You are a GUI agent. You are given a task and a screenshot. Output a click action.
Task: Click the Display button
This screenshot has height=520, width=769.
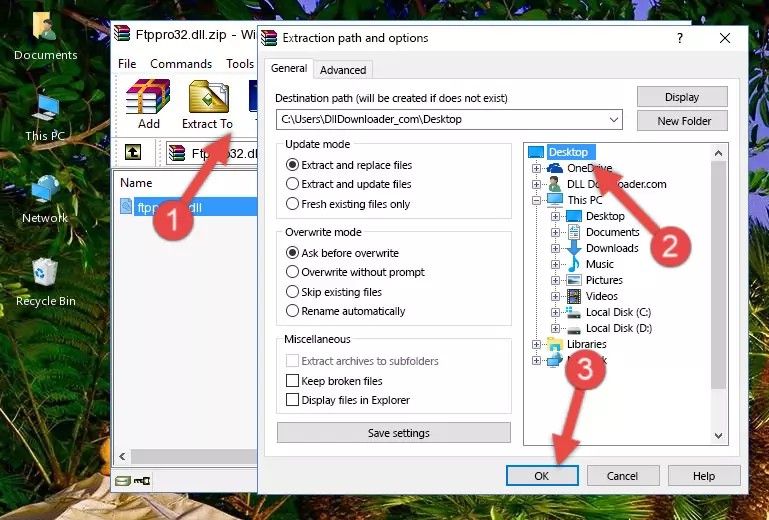pos(682,97)
